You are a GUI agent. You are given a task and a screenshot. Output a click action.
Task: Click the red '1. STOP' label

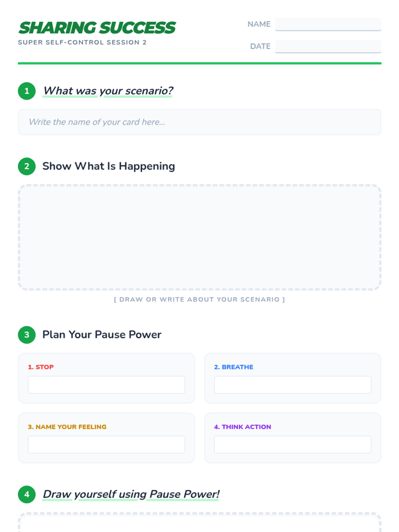coord(41,367)
